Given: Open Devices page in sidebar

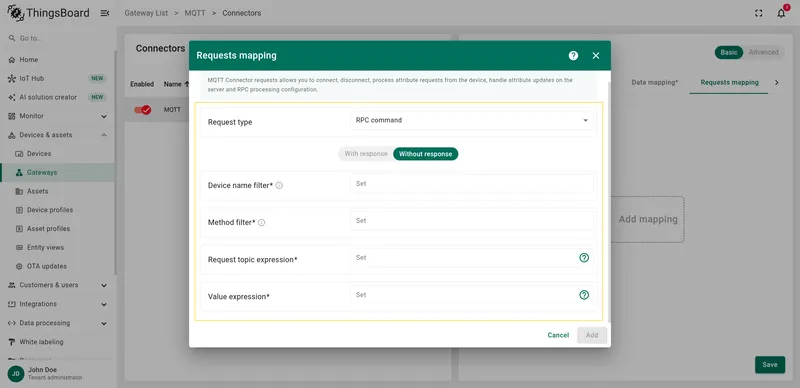Looking at the screenshot, I should (x=57, y=154).
